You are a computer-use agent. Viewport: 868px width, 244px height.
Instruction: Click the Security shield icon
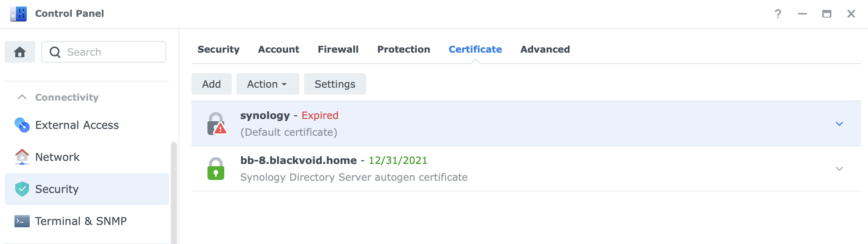pyautogui.click(x=22, y=189)
